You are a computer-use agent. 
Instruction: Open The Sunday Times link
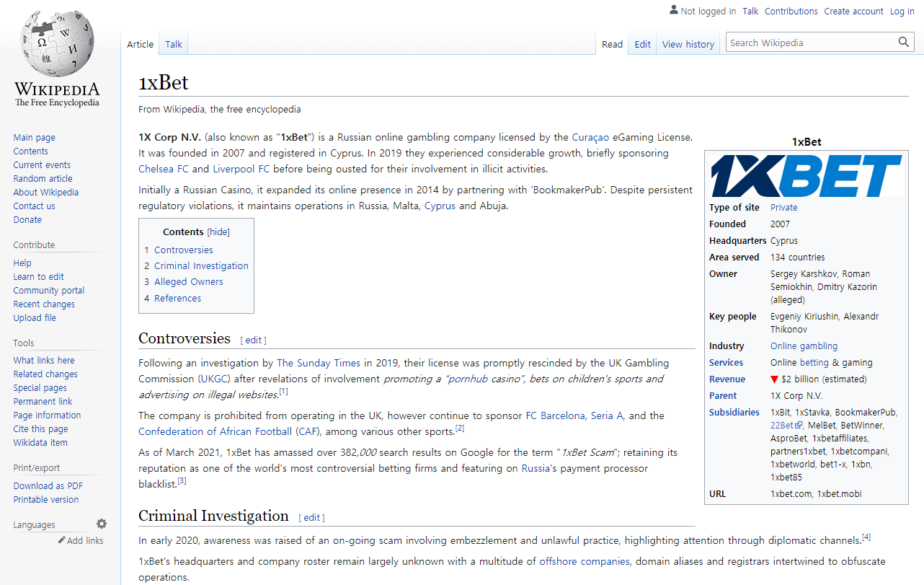click(319, 363)
